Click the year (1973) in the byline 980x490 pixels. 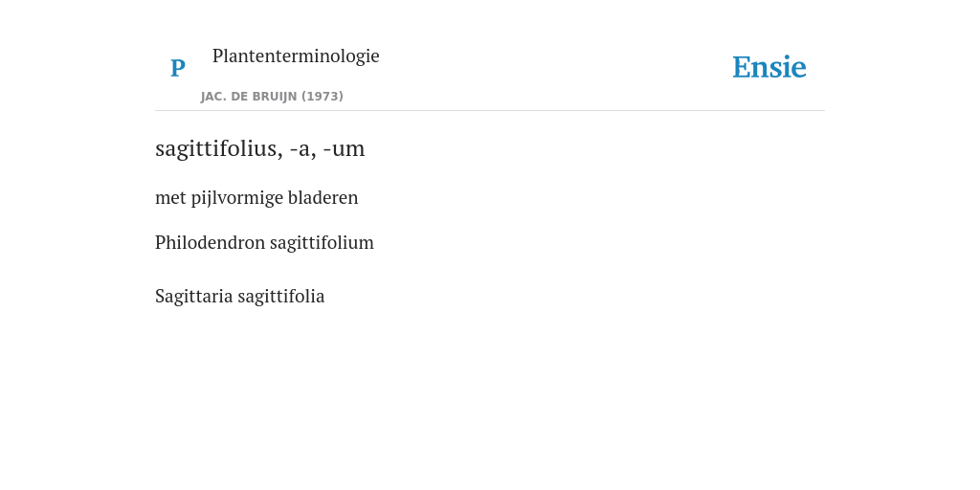pyautogui.click(x=323, y=97)
